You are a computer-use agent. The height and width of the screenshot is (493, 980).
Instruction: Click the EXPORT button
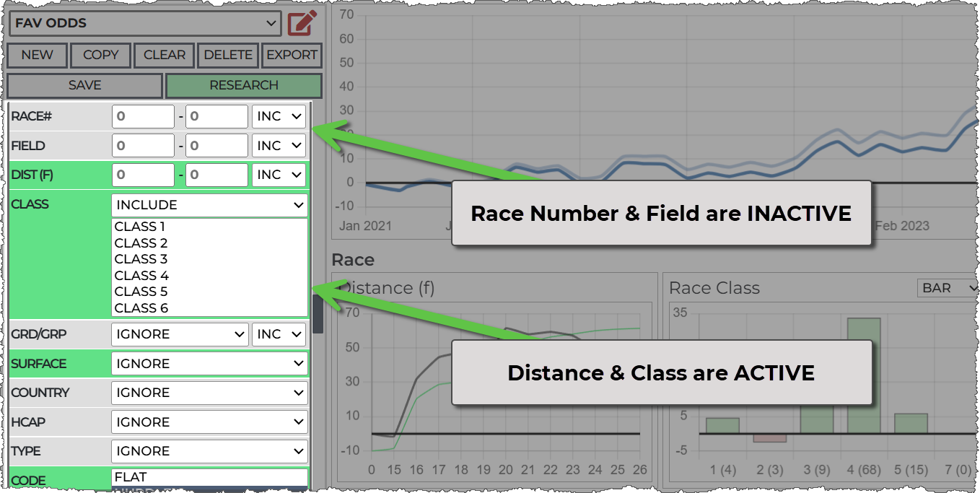(x=292, y=55)
